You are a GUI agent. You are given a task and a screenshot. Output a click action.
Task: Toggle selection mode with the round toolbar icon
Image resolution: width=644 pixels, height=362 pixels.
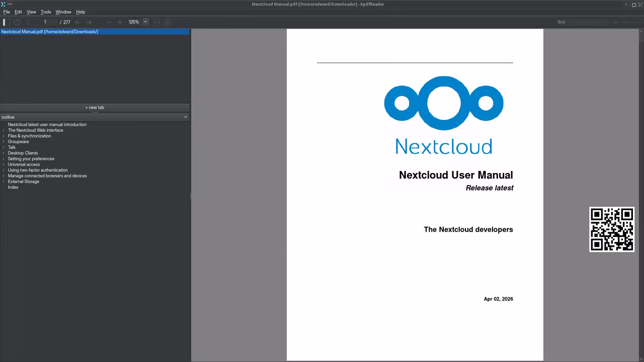click(17, 22)
